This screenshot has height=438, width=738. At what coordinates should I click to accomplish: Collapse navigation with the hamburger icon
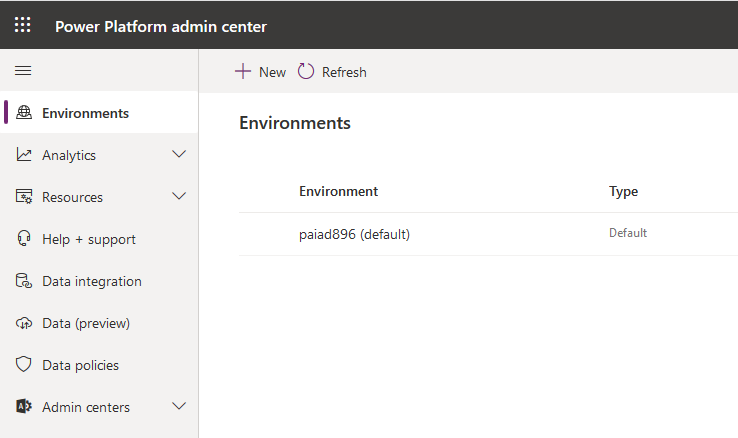(x=22, y=71)
